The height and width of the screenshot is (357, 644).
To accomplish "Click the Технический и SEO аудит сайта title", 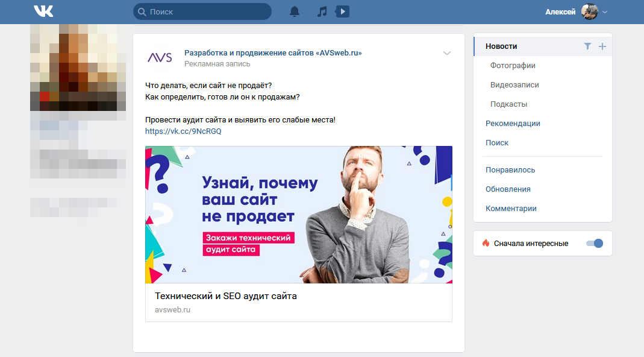I will point(225,295).
